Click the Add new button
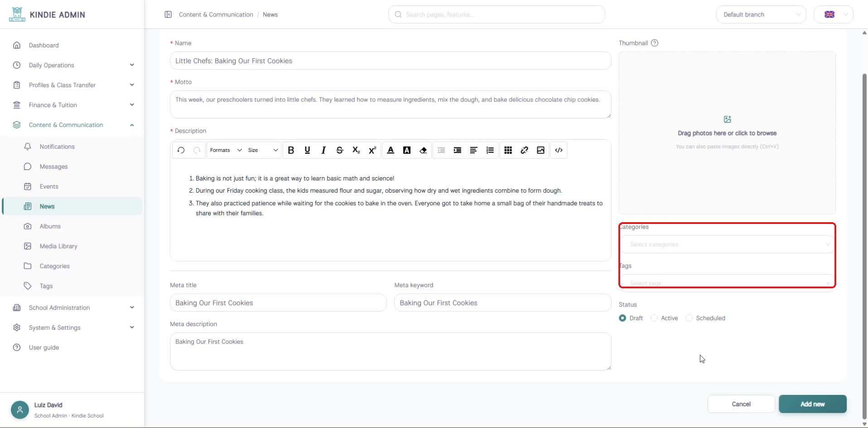 click(x=813, y=404)
